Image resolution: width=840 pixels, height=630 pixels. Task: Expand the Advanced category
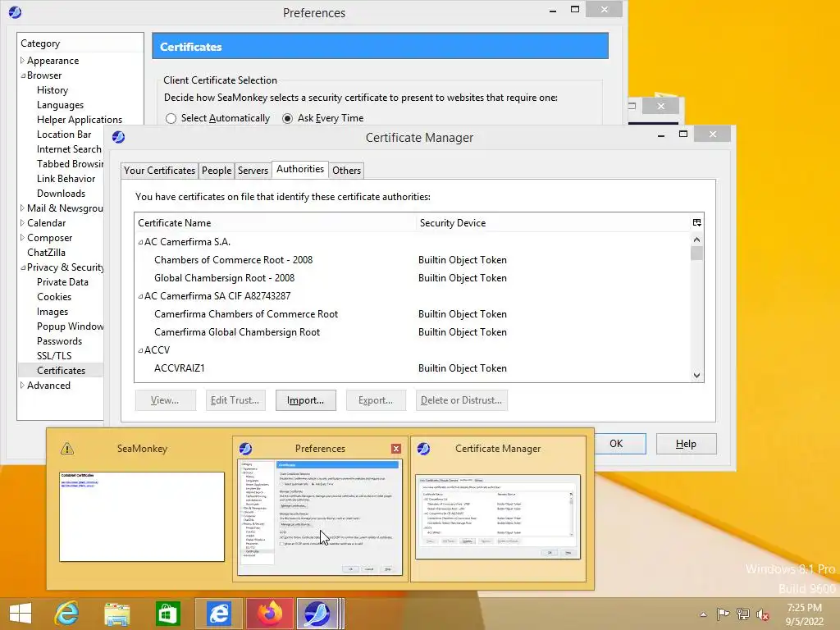click(x=22, y=386)
